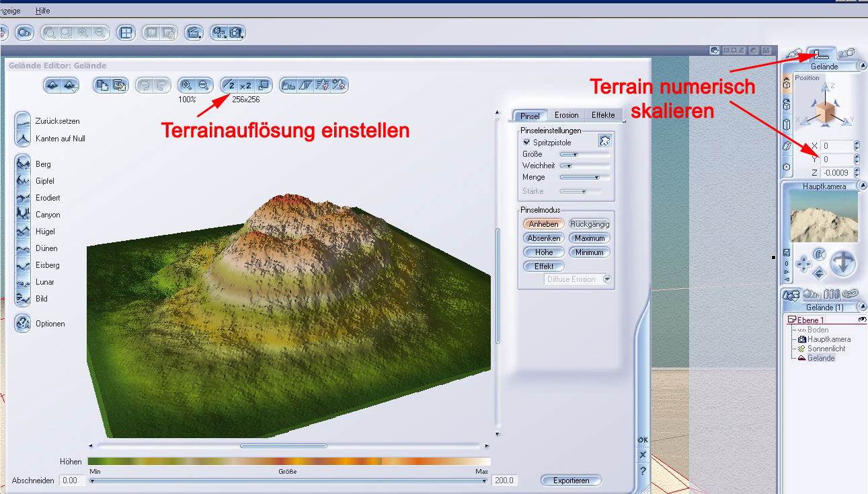Apply the Eisberg terrain preset
The height and width of the screenshot is (494, 868).
click(24, 265)
